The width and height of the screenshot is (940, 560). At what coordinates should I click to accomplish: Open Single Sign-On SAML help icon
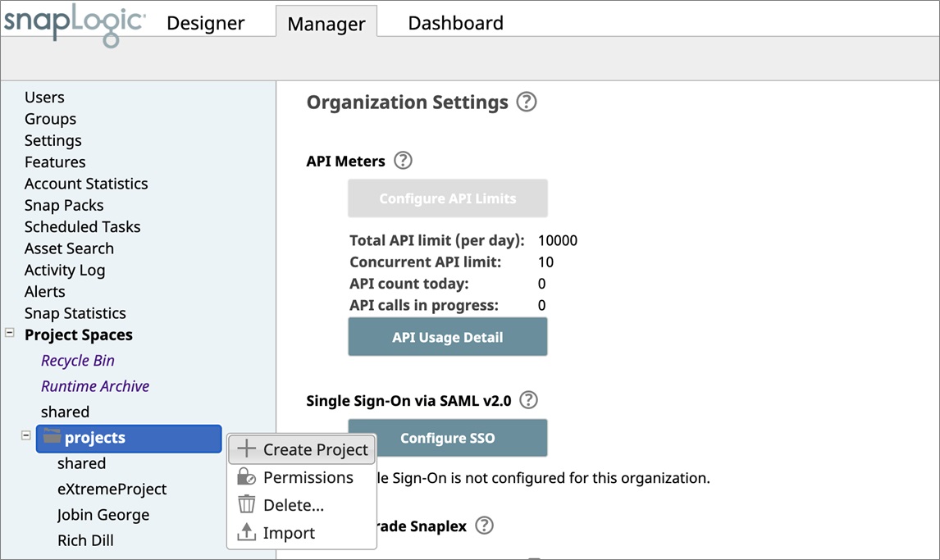point(528,399)
